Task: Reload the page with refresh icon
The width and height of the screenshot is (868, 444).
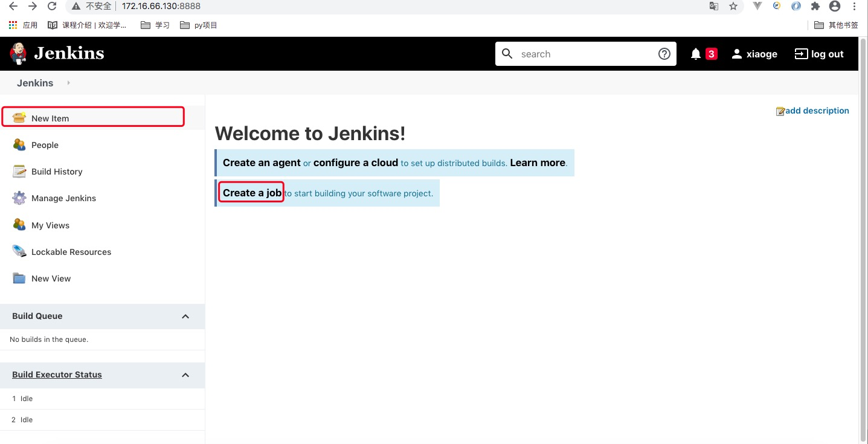Action: [52, 6]
